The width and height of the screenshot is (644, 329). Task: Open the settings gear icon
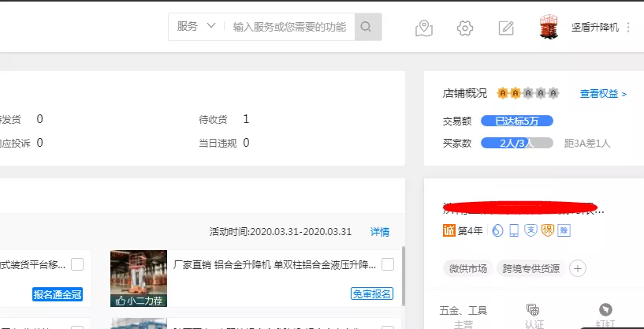click(465, 28)
